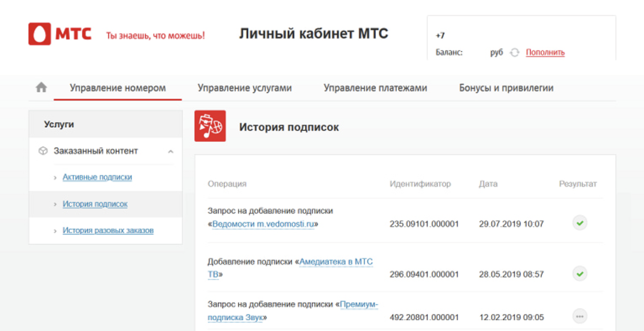This screenshot has width=644, height=331.
Task: Open the История подписок sidebar link
Action: 95,204
